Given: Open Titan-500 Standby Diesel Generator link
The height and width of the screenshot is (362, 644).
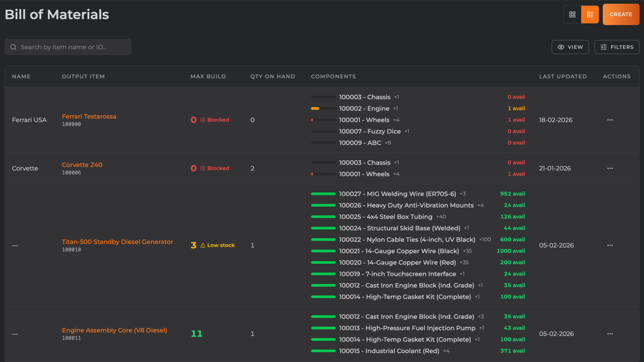Looking at the screenshot, I should point(117,242).
